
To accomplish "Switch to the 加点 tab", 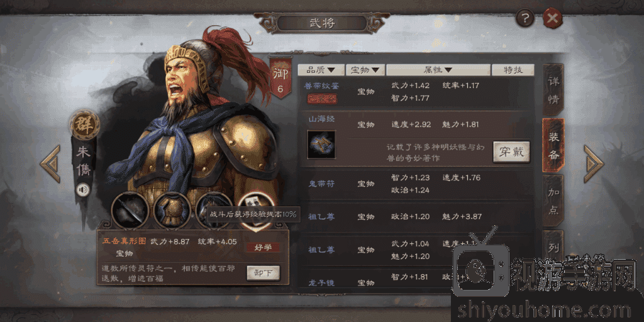I will click(x=553, y=201).
